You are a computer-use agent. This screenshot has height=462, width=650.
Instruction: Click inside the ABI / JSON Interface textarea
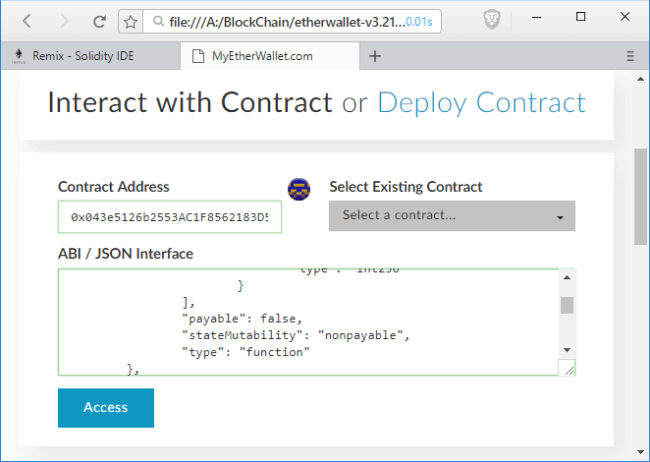tap(300, 322)
